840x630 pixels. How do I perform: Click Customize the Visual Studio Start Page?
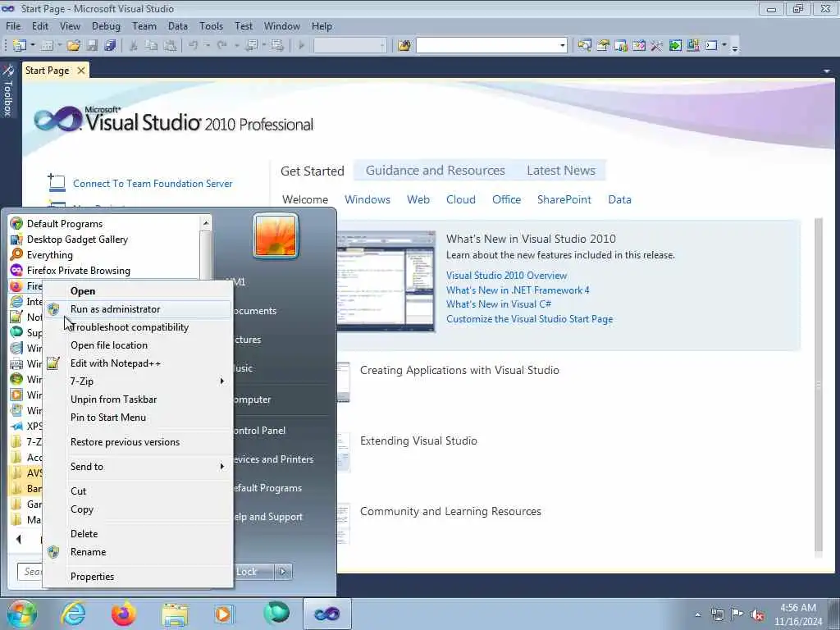pyautogui.click(x=529, y=319)
